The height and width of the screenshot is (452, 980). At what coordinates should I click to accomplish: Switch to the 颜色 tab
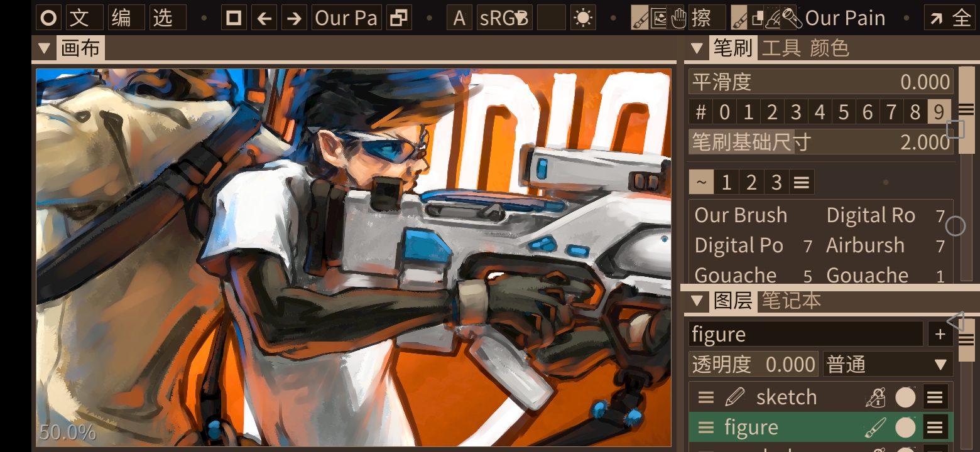pos(829,48)
